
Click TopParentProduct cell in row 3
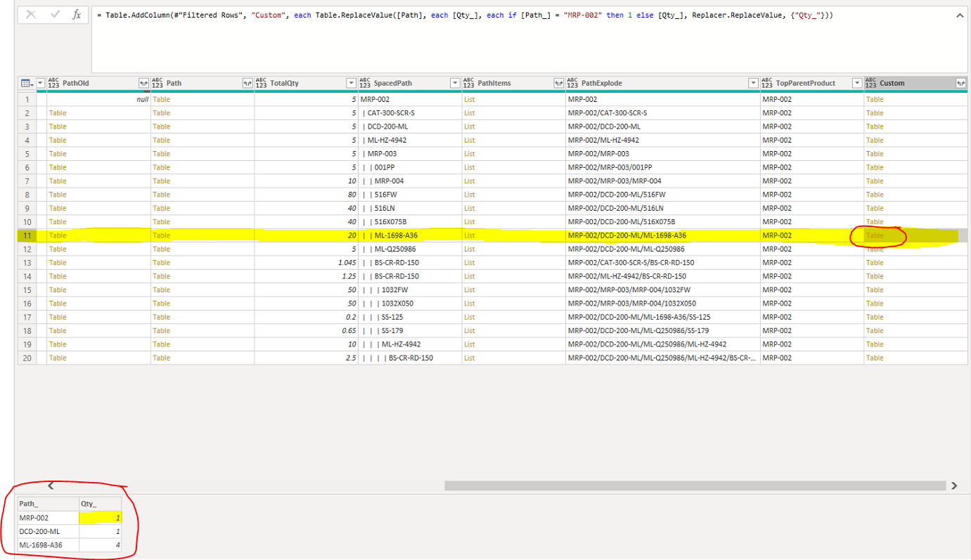coord(812,126)
